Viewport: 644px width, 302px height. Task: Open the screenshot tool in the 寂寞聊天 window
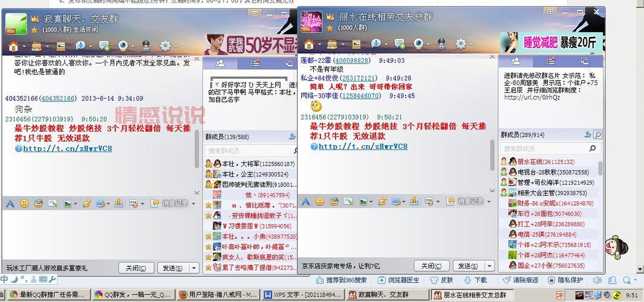pyautogui.click(x=100, y=204)
